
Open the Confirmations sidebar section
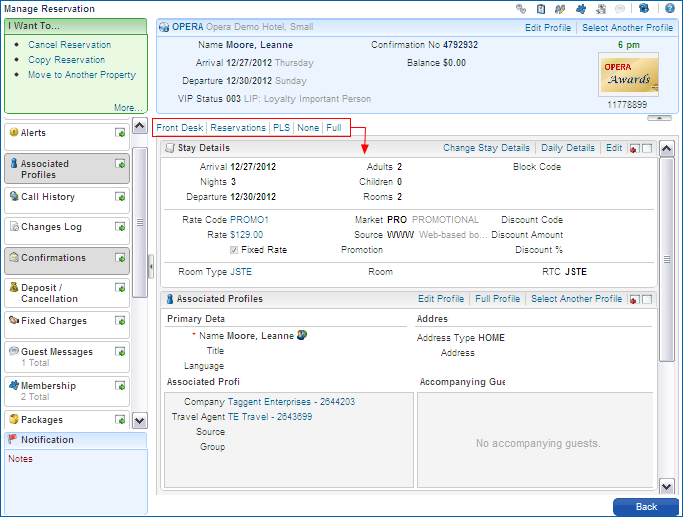67,261
